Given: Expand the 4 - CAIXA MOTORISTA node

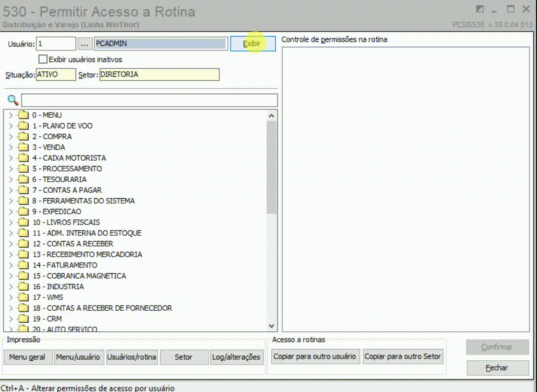Looking at the screenshot, I should [11, 158].
